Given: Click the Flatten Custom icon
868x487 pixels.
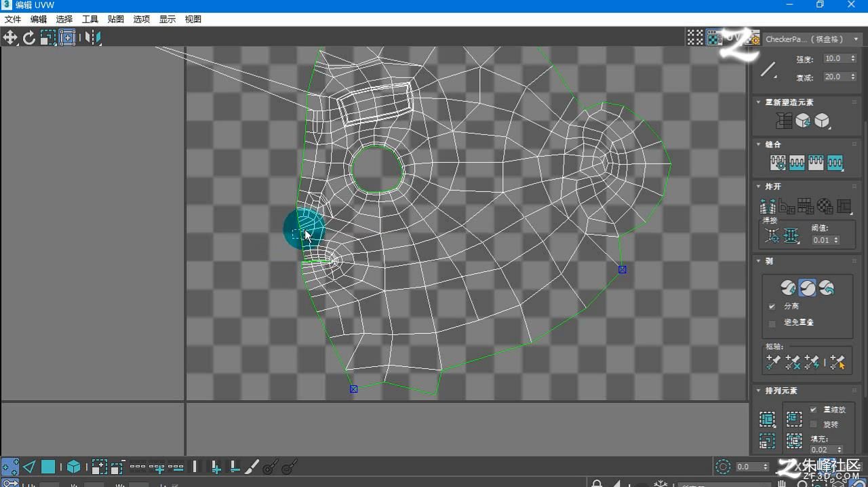Looking at the screenshot, I should [844, 205].
